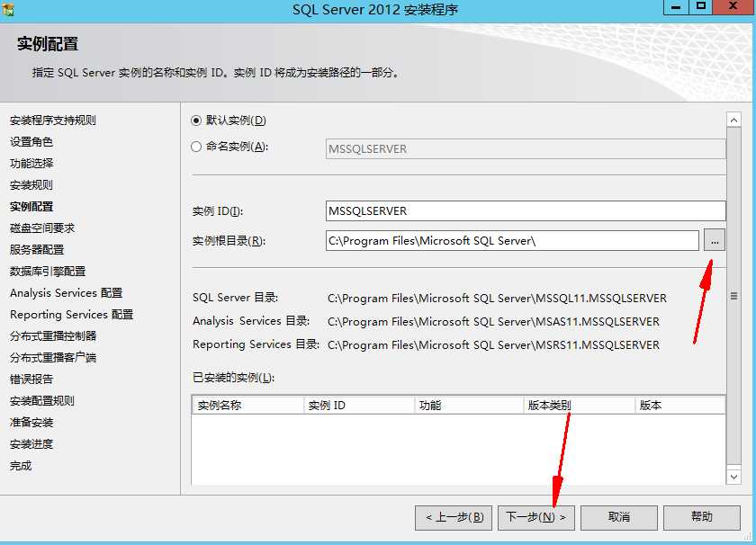Viewport: 756px width, 545px height.
Task: Click the 帮助 help button
Action: click(x=701, y=517)
